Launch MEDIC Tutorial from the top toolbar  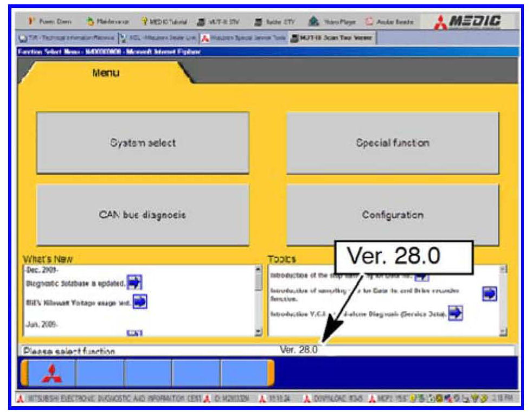coord(164,22)
